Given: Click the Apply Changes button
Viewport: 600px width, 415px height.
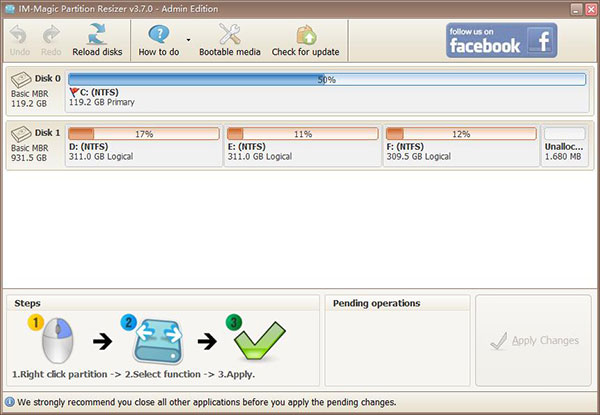Looking at the screenshot, I should click(533, 340).
